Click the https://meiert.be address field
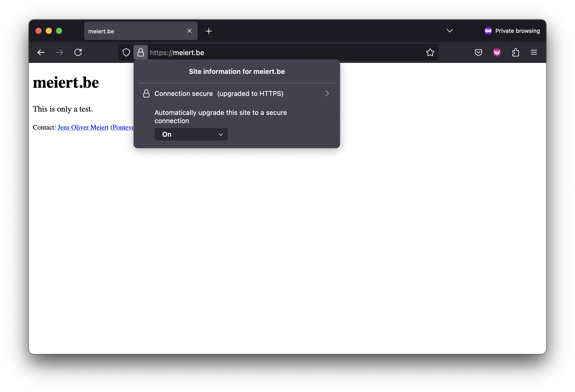The image size is (575, 392). point(282,53)
